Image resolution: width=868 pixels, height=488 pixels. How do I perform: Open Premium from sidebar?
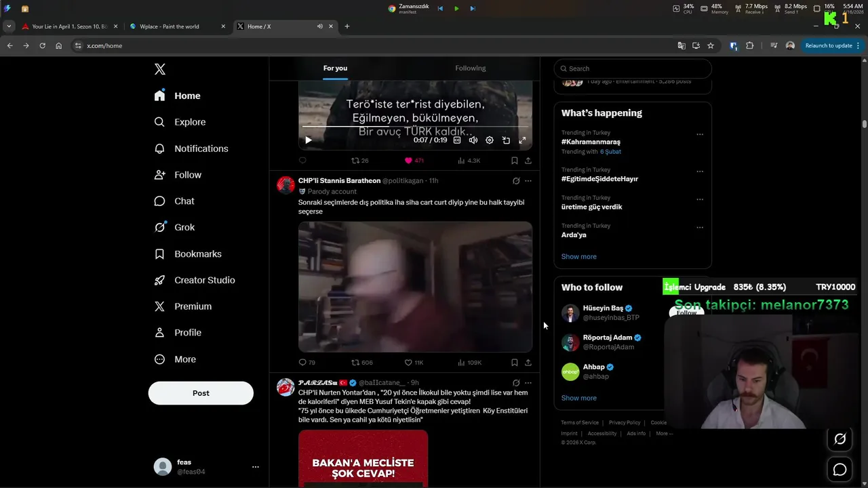coord(183,306)
